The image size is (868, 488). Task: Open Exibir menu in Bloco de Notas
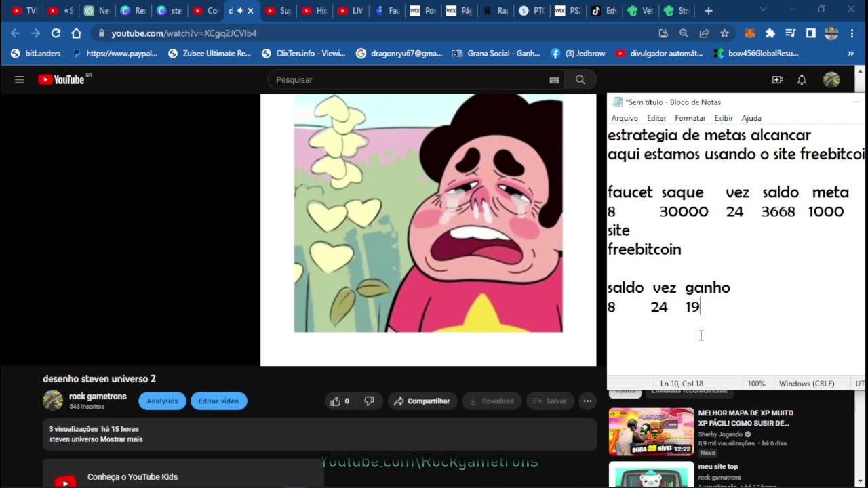pyautogui.click(x=724, y=118)
